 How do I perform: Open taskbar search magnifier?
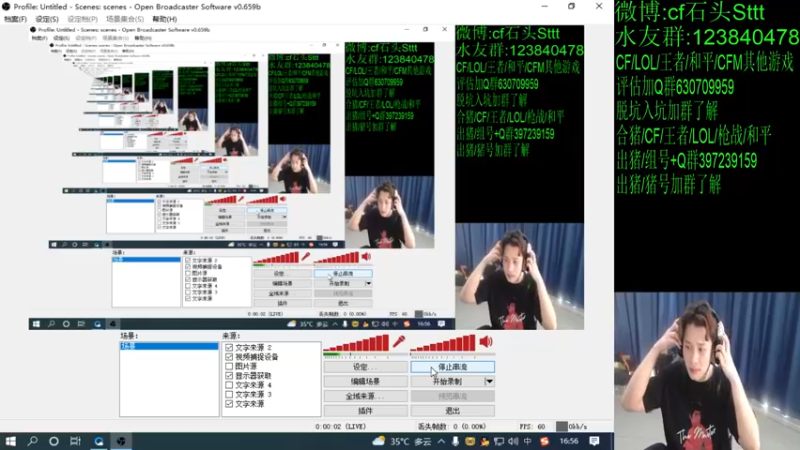(x=33, y=441)
